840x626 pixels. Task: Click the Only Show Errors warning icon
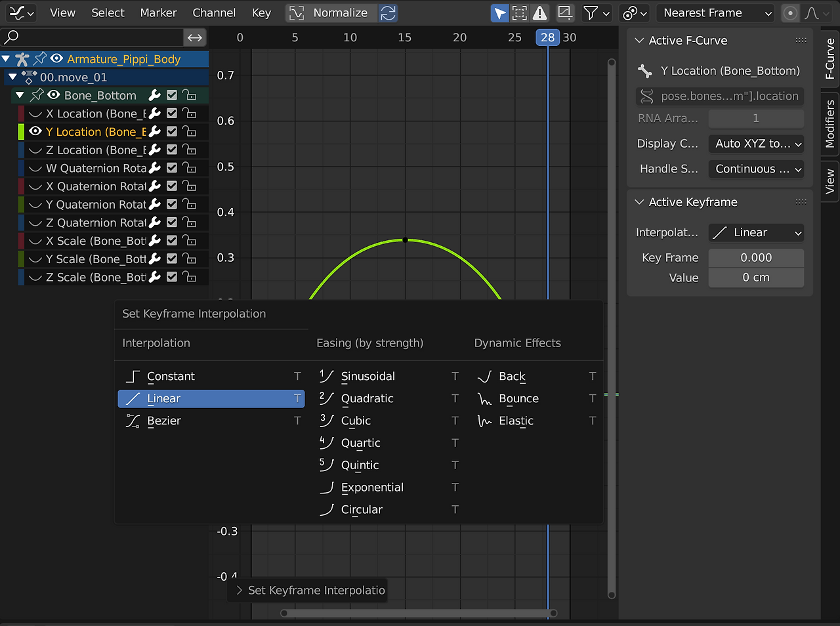pyautogui.click(x=539, y=13)
